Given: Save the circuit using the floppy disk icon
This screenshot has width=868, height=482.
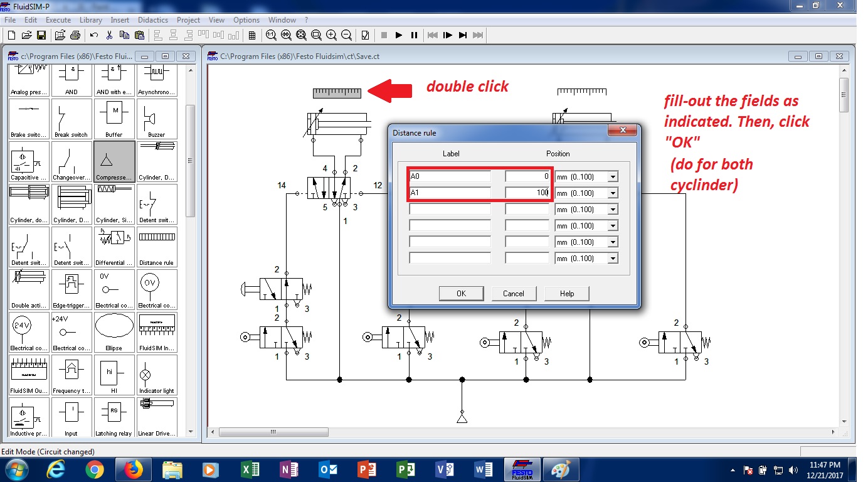Looking at the screenshot, I should tap(41, 35).
